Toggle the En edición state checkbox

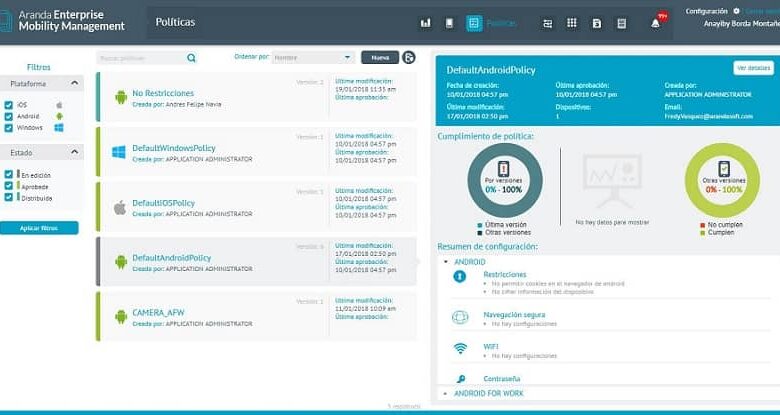coord(8,175)
